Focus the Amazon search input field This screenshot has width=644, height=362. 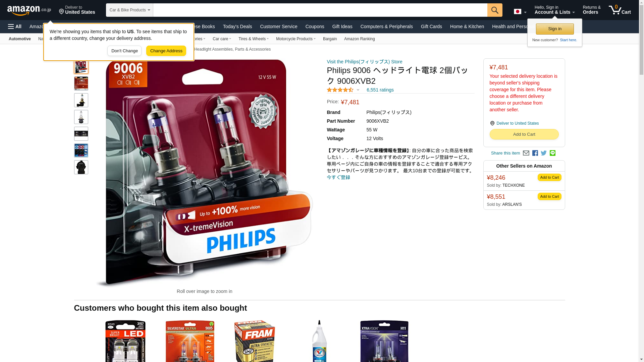pyautogui.click(x=320, y=10)
